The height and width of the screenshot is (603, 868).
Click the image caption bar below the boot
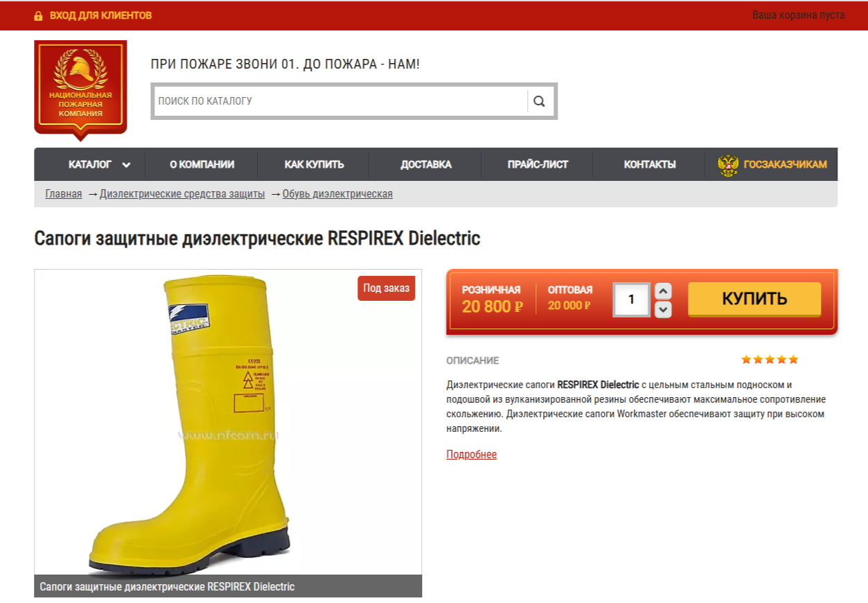coord(228,586)
